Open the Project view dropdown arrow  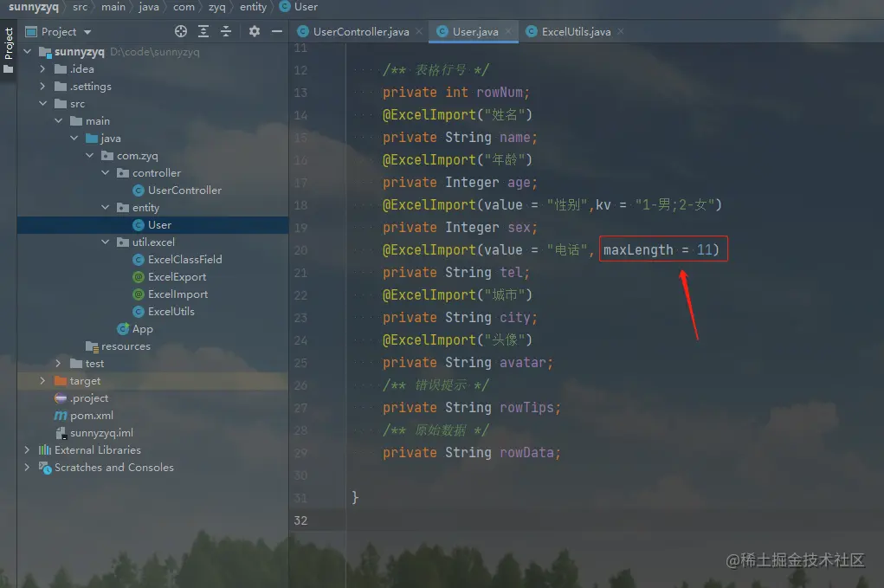87,32
